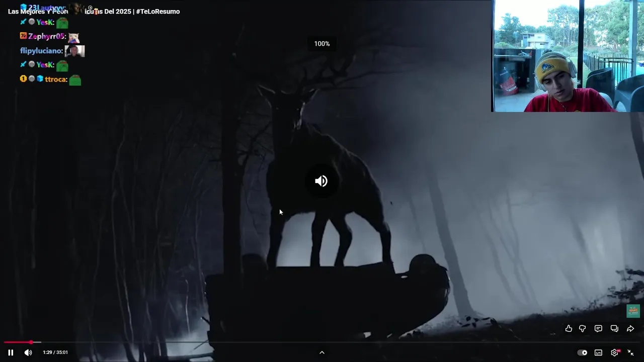Dislike the video with thumbs down
The height and width of the screenshot is (362, 644).
click(x=583, y=328)
